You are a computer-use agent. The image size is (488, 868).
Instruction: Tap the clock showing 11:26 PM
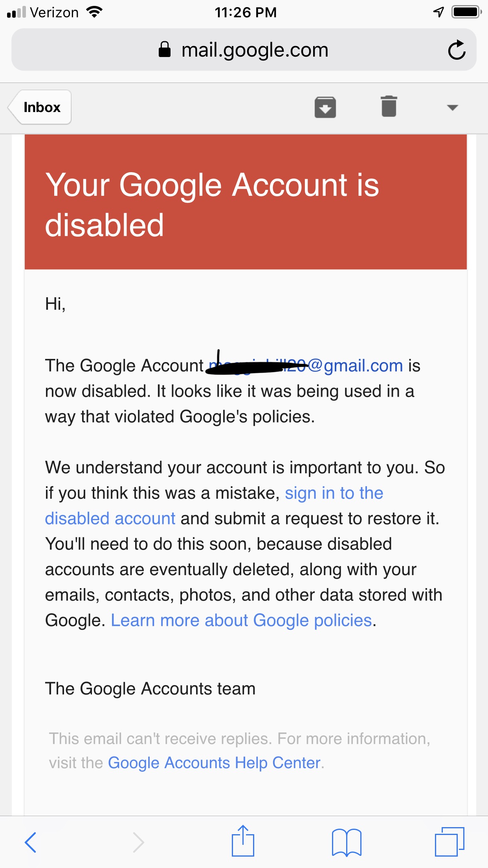click(x=246, y=13)
